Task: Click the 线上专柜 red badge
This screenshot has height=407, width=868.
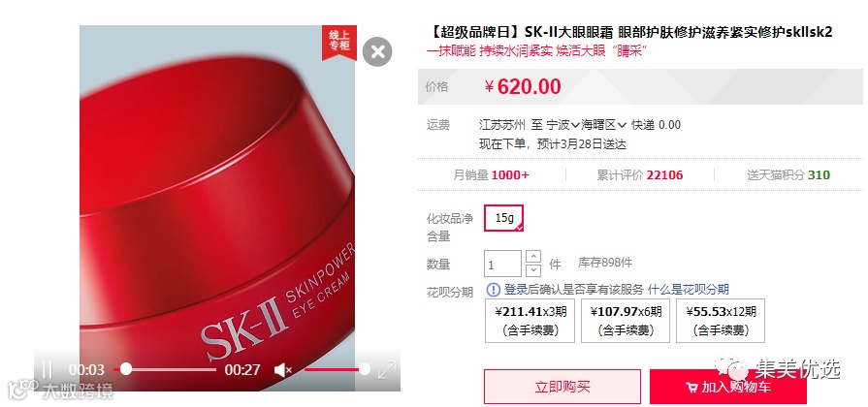Action: (339, 41)
